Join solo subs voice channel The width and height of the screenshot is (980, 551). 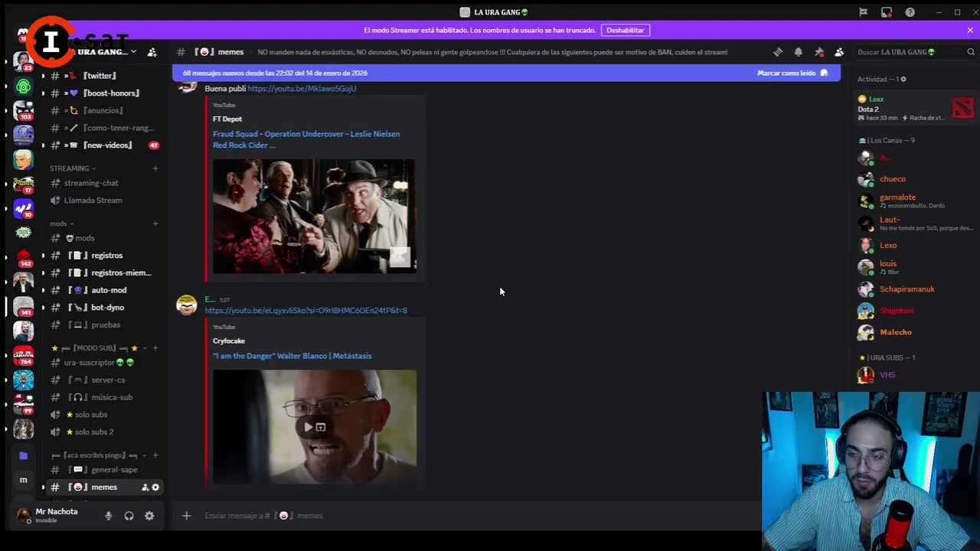click(x=90, y=415)
